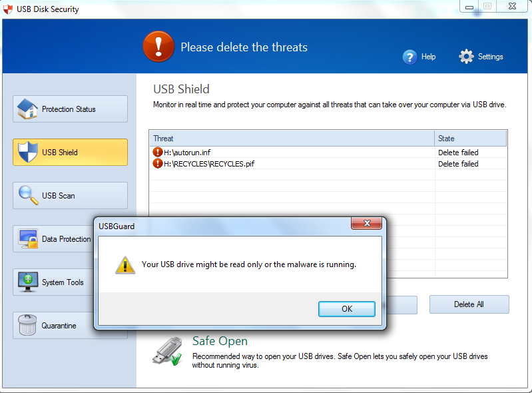Image resolution: width=532 pixels, height=393 pixels.
Task: Click the blue question mark Help icon
Action: (410, 57)
